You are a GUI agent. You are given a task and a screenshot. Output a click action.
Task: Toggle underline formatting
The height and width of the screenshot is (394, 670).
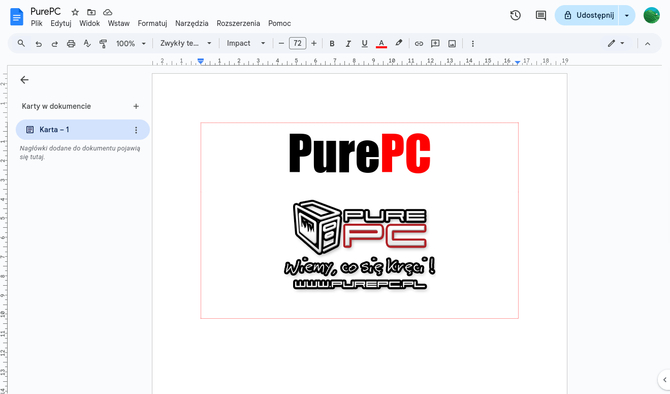364,44
